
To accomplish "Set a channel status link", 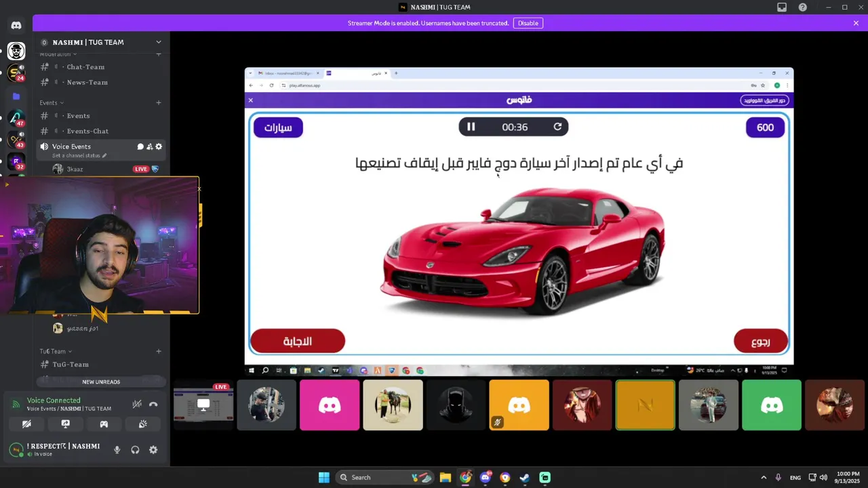I will point(79,156).
